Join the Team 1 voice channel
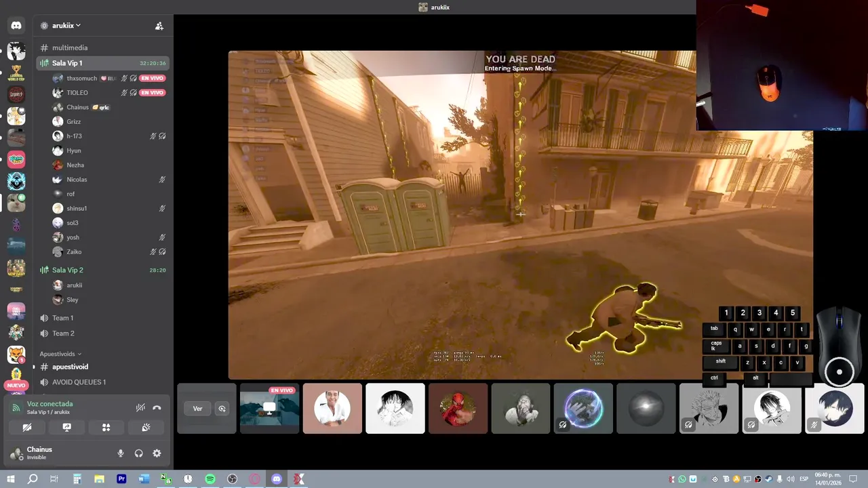 (x=103, y=318)
